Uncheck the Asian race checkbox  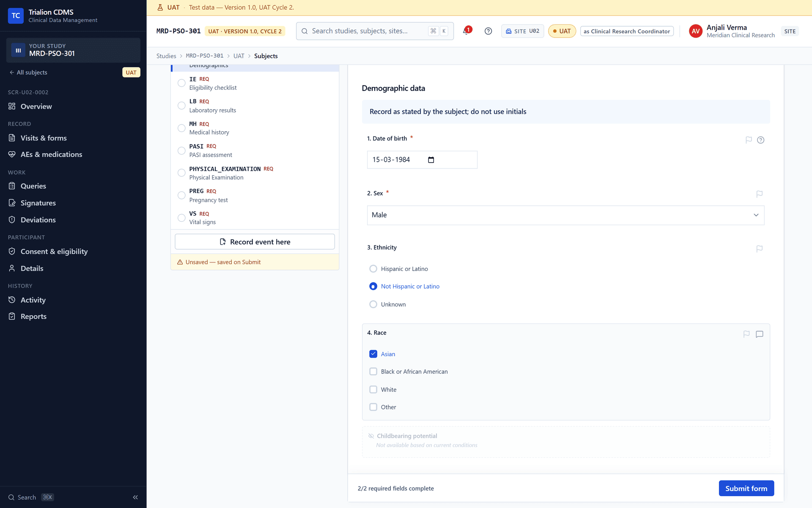point(373,354)
